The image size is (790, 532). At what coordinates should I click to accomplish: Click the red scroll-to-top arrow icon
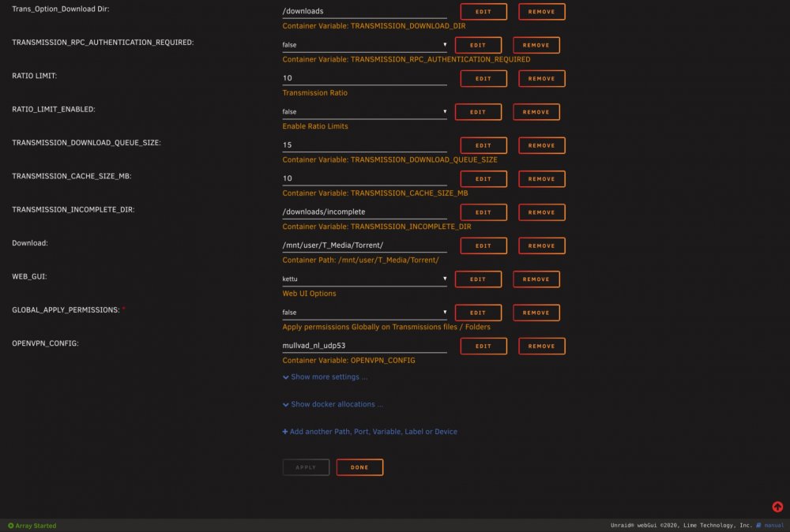(x=777, y=507)
